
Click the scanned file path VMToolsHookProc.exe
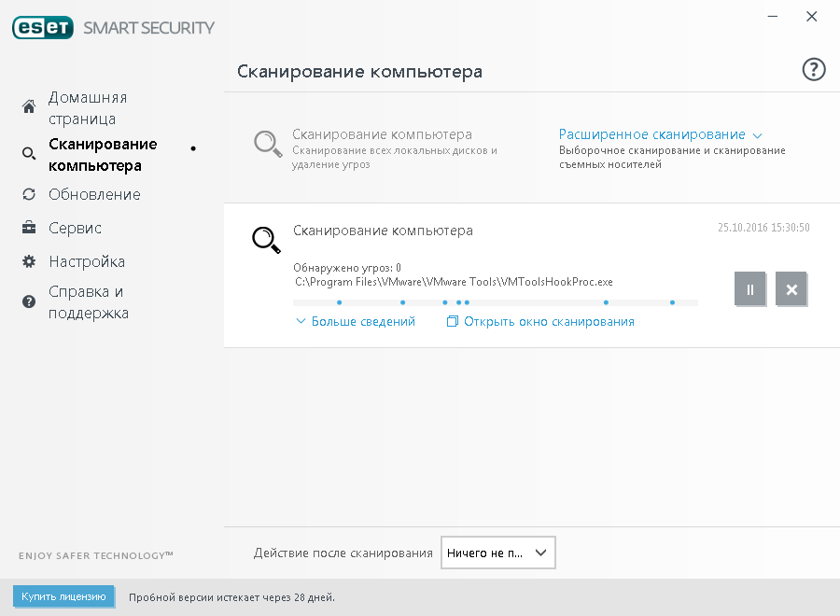[x=454, y=282]
